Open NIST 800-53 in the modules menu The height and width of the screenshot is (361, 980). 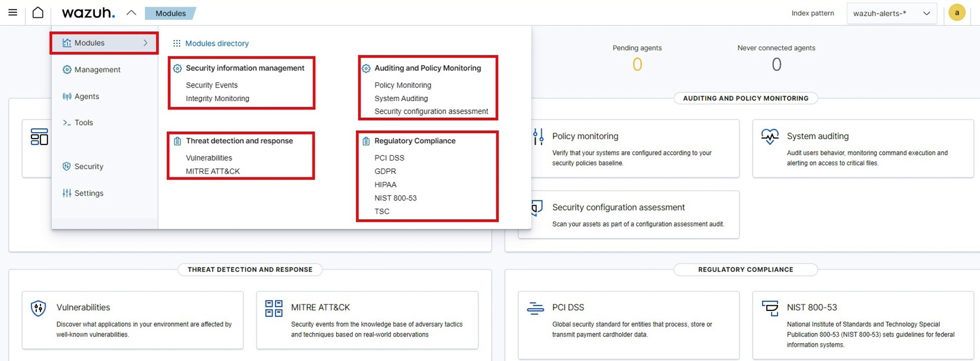tap(396, 198)
